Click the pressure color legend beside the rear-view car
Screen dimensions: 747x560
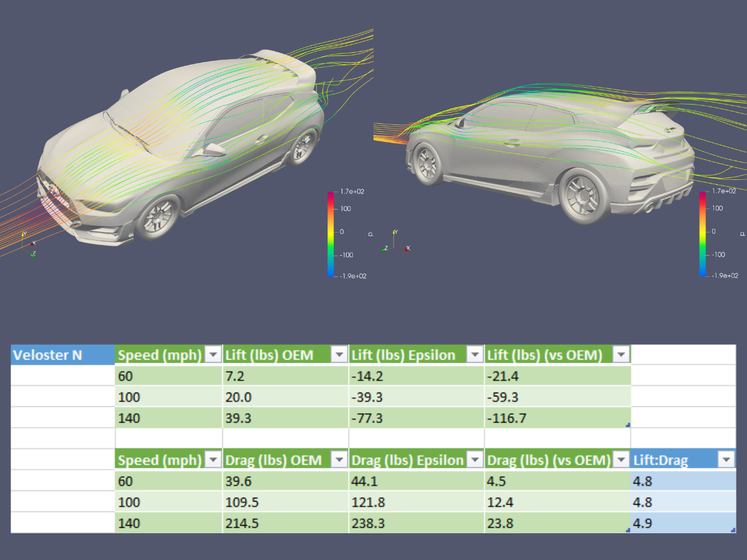coord(702,233)
